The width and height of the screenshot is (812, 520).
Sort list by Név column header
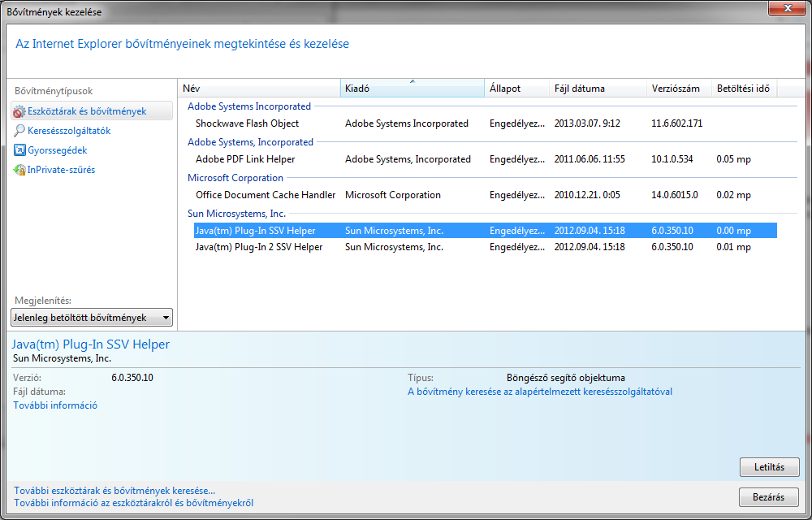coord(260,88)
